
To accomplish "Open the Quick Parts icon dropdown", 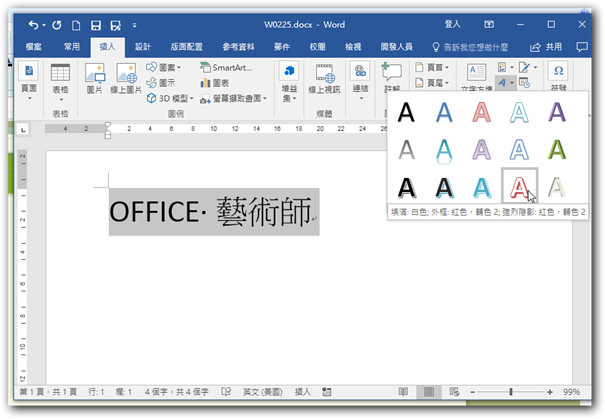I will 505,67.
